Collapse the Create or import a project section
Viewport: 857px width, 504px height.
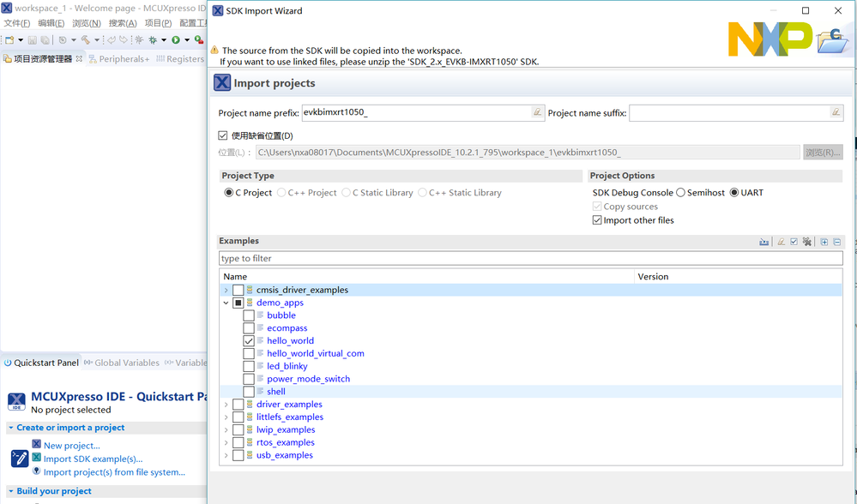[x=10, y=428]
